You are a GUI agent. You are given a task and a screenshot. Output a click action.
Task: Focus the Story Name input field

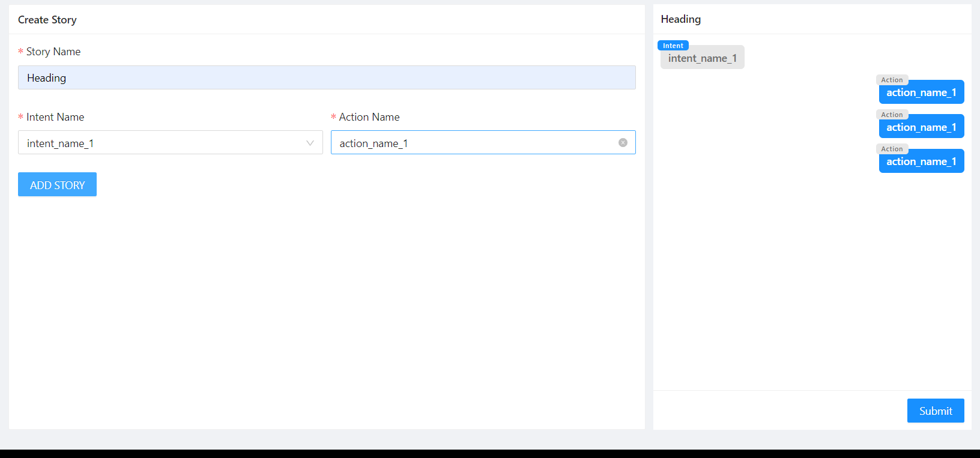pos(327,77)
